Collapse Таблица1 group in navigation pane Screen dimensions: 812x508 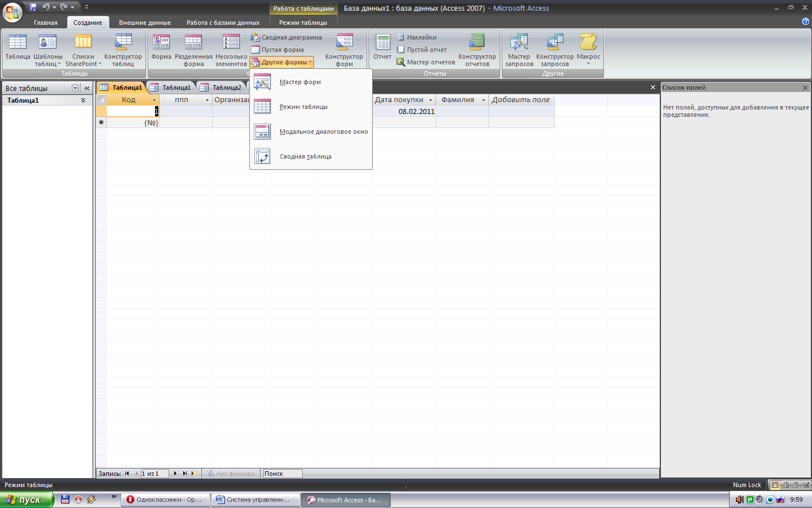[x=83, y=100]
